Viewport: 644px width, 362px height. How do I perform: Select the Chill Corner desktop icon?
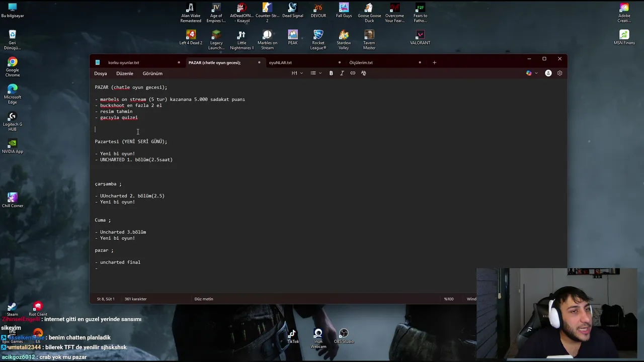tap(13, 201)
